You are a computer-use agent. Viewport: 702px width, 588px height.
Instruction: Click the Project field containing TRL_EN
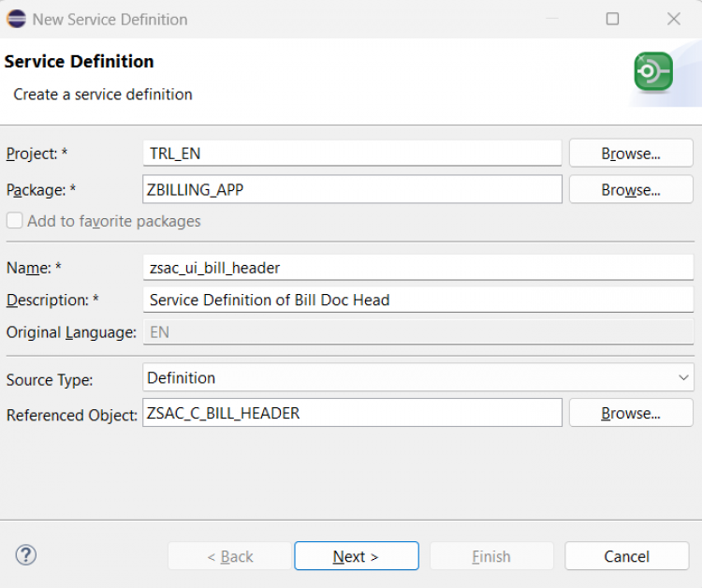click(352, 154)
